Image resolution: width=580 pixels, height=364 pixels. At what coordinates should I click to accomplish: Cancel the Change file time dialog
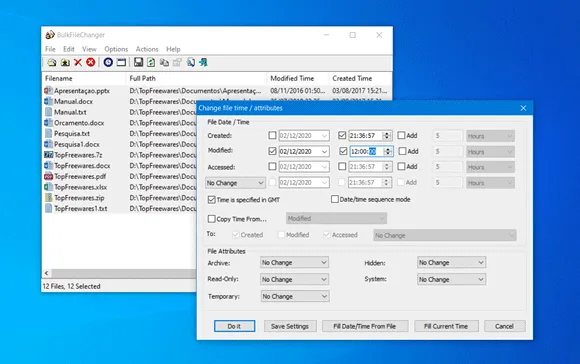point(505,326)
